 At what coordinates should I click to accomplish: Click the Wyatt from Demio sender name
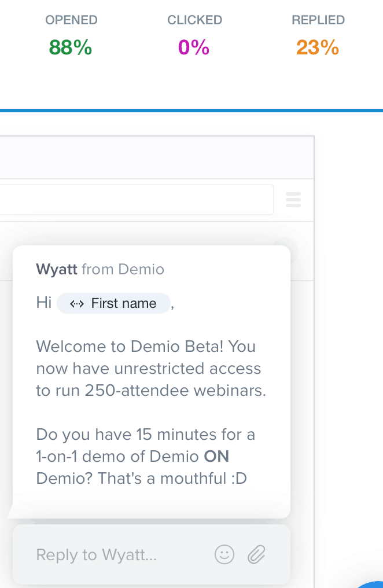click(100, 269)
